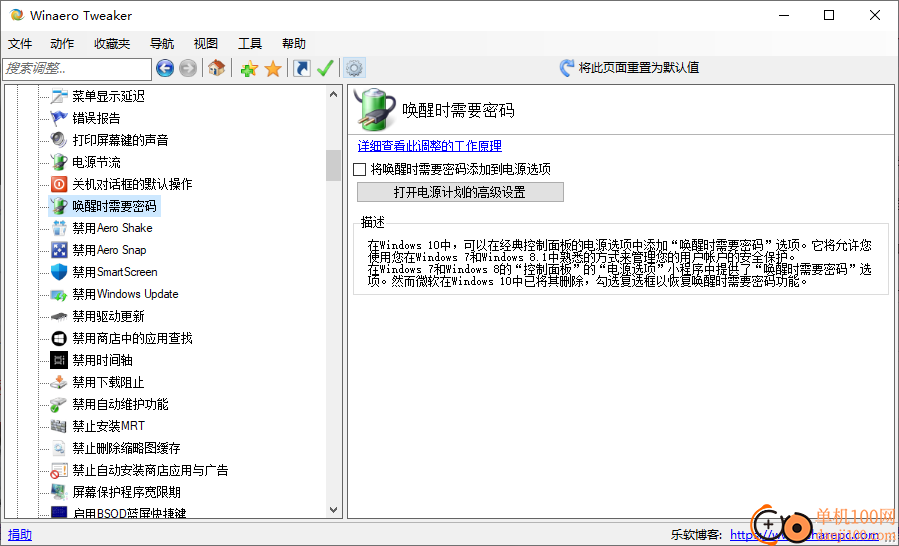Click the forward navigation arrow icon
The height and width of the screenshot is (546, 899).
tap(187, 69)
